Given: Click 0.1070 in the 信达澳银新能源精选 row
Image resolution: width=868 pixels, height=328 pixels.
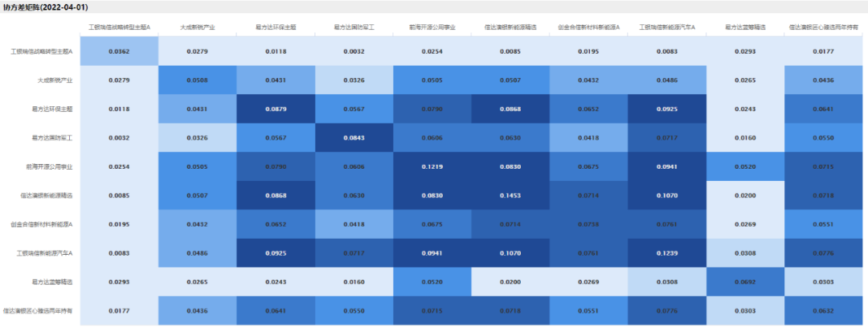Looking at the screenshot, I should click(x=666, y=195).
